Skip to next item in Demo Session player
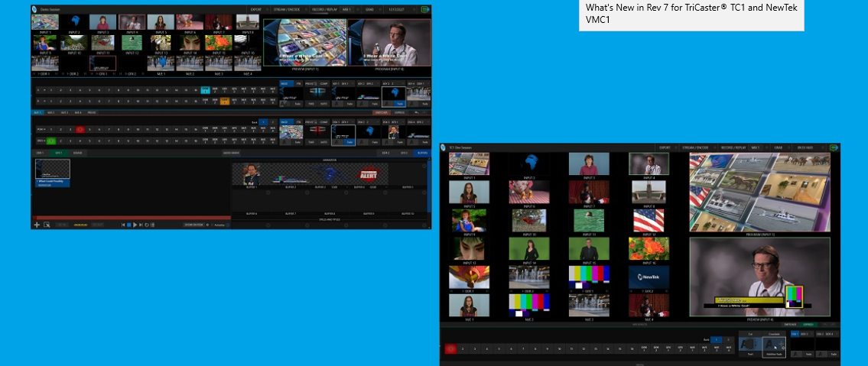 [x=141, y=225]
